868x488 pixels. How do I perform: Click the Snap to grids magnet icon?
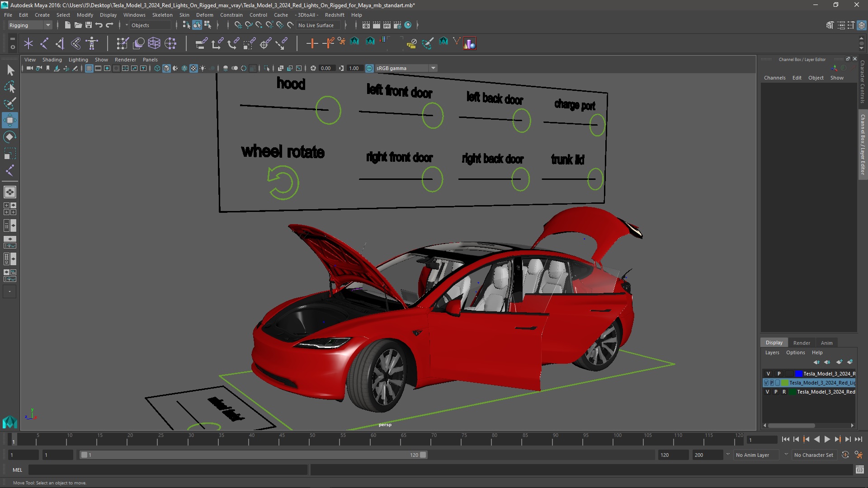coord(238,25)
